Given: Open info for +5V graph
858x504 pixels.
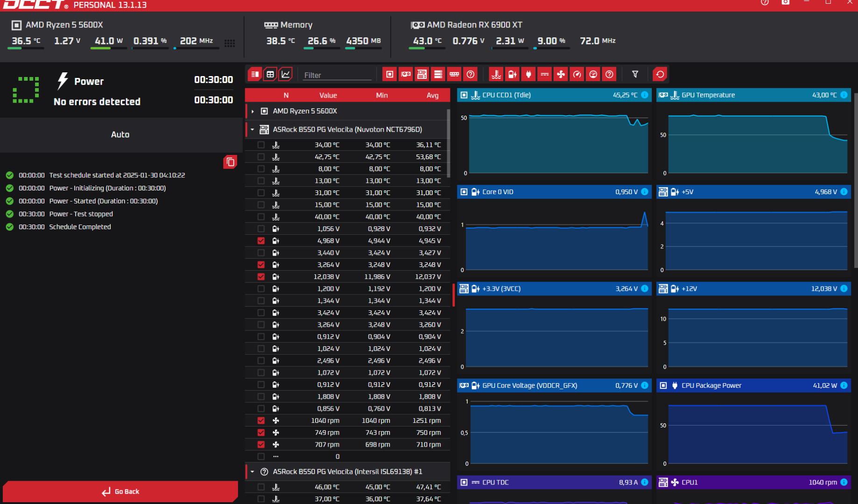Looking at the screenshot, I should click(844, 192).
